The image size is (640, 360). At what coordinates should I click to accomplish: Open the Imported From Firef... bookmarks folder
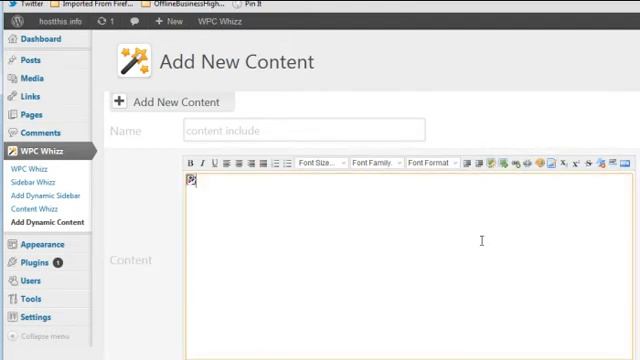pyautogui.click(x=91, y=4)
